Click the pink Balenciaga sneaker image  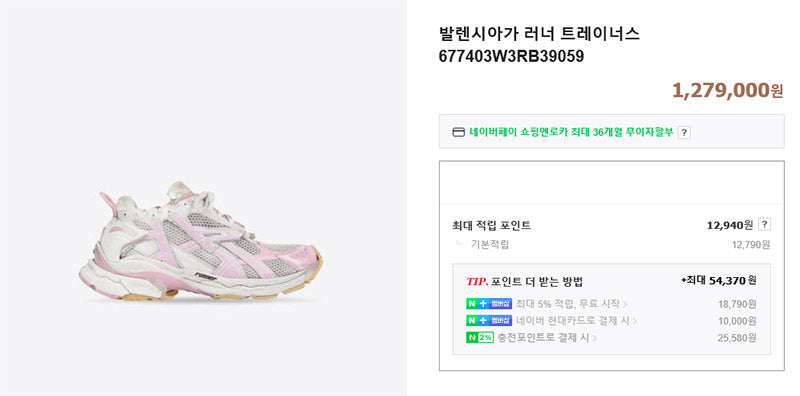click(x=201, y=240)
